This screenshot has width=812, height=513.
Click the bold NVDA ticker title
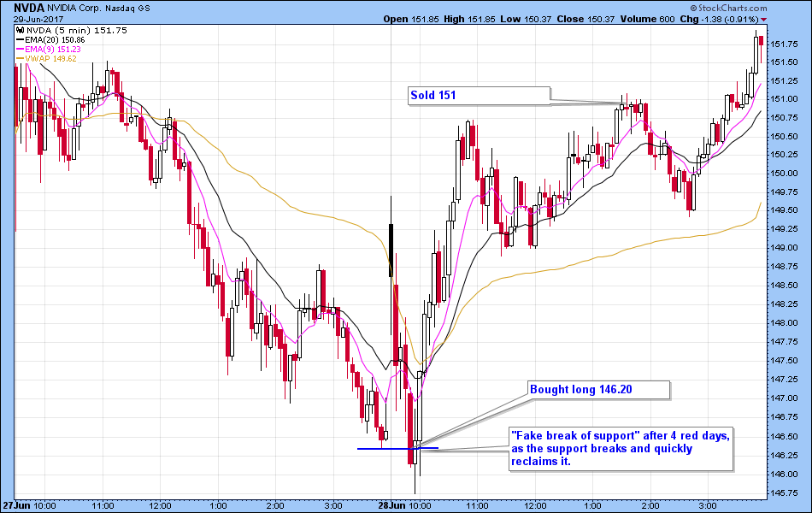pyautogui.click(x=29, y=8)
